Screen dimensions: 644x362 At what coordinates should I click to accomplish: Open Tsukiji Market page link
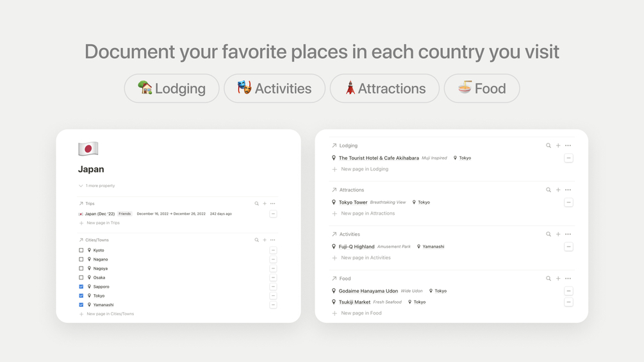(354, 302)
